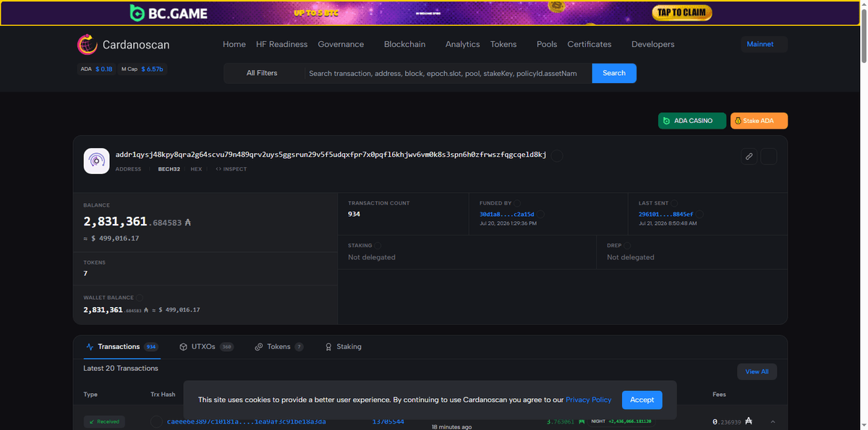Image resolution: width=868 pixels, height=430 pixels.
Task: Click the Received status label
Action: coord(104,421)
